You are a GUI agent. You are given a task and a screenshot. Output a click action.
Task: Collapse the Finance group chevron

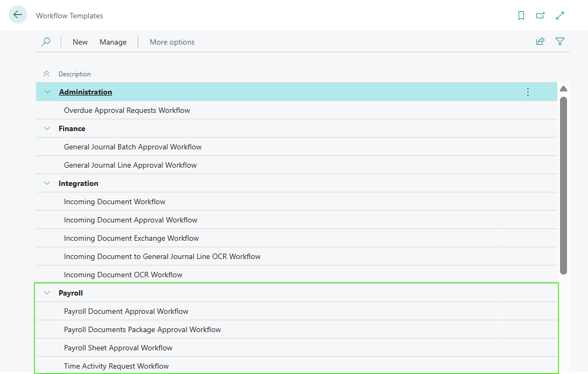click(47, 128)
